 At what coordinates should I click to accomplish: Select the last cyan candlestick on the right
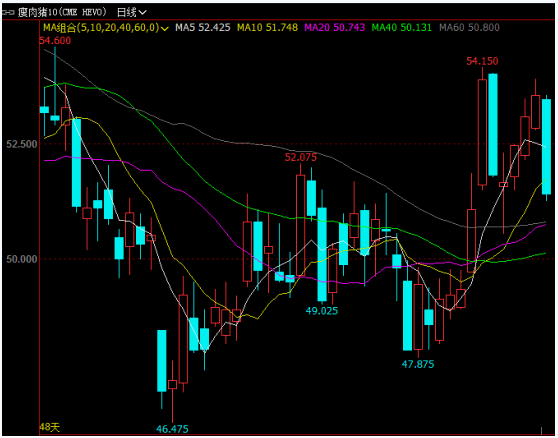click(546, 147)
